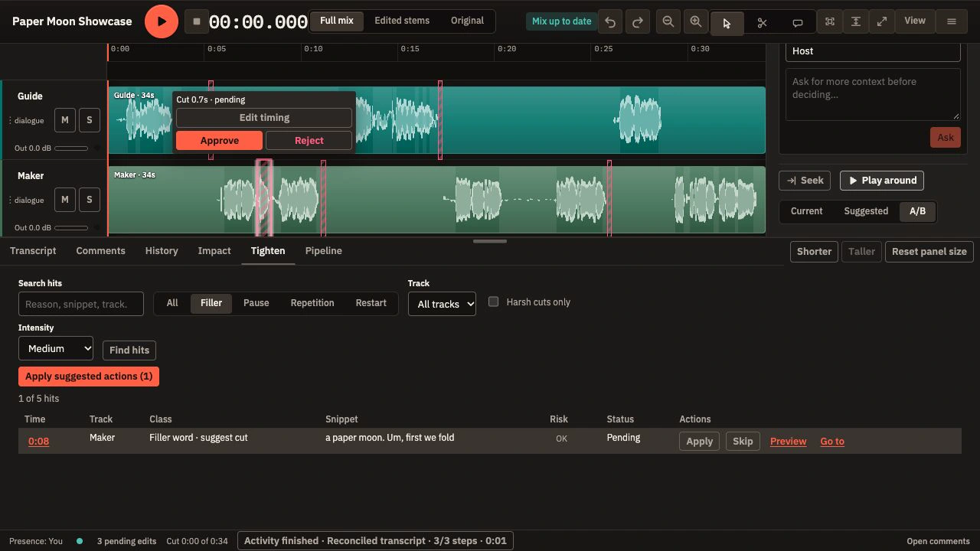Viewport: 980px width, 551px height.
Task: Reject the pending 0.7s cut
Action: pos(309,141)
